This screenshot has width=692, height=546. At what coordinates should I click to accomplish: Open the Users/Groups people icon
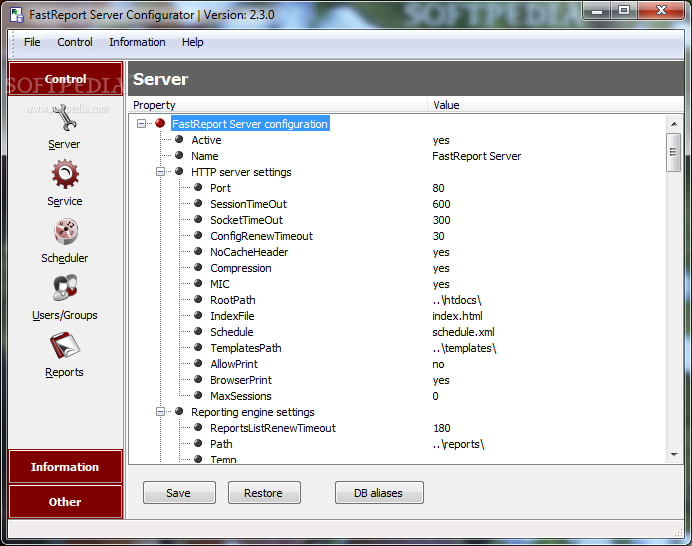[65, 288]
